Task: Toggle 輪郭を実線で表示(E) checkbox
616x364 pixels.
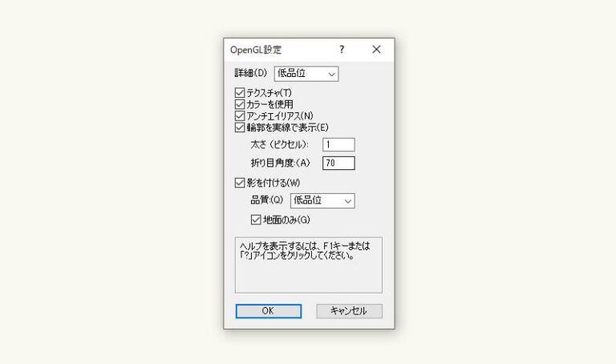Action: click(240, 127)
